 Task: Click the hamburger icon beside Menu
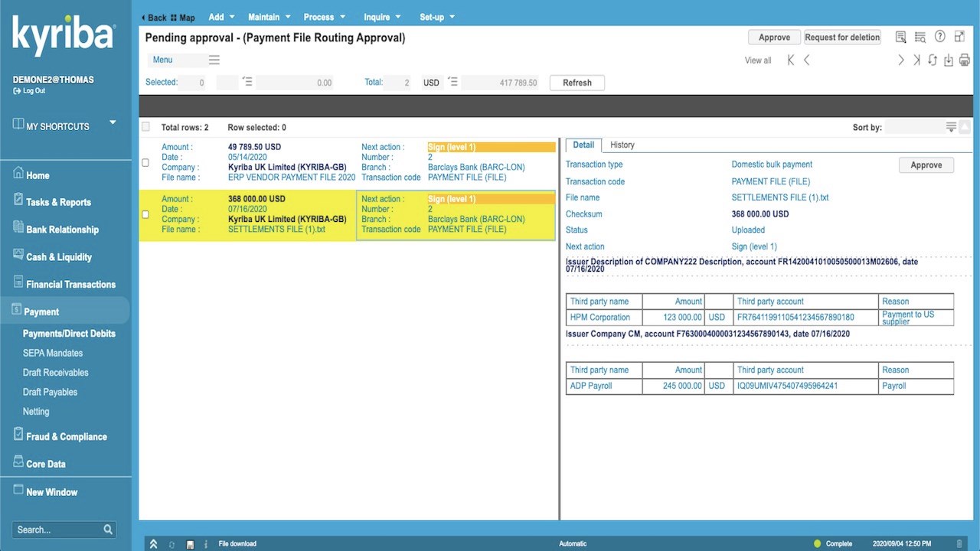point(214,60)
